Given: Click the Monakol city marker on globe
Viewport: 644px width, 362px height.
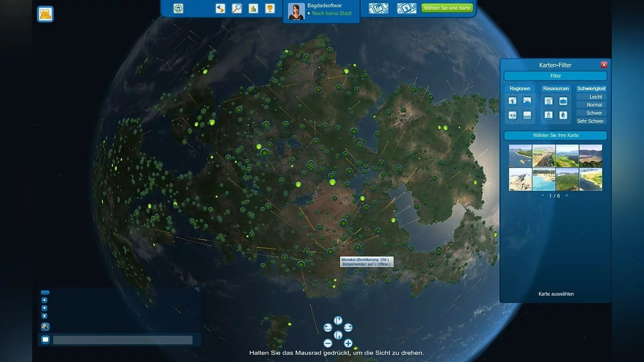Looking at the screenshot, I should (x=330, y=252).
